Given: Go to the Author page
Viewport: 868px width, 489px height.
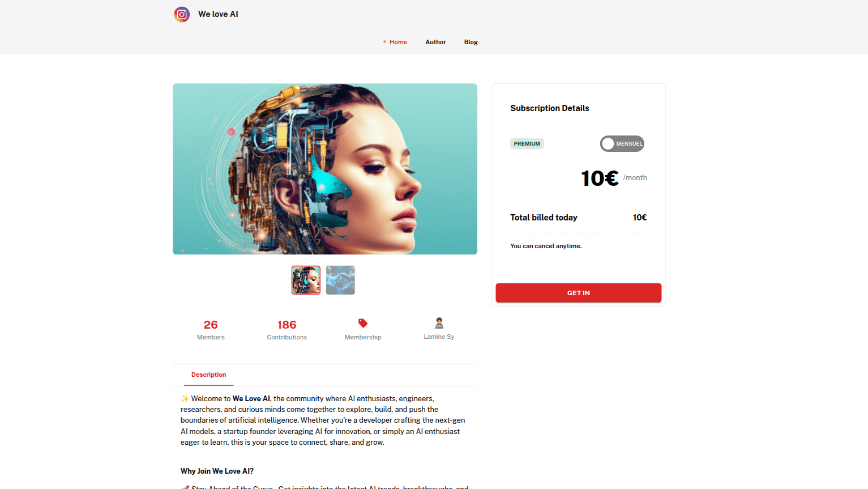Looking at the screenshot, I should click(435, 42).
